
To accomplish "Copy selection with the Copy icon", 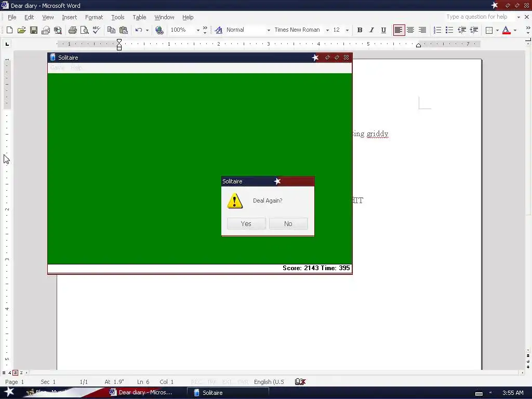I will (x=111, y=30).
